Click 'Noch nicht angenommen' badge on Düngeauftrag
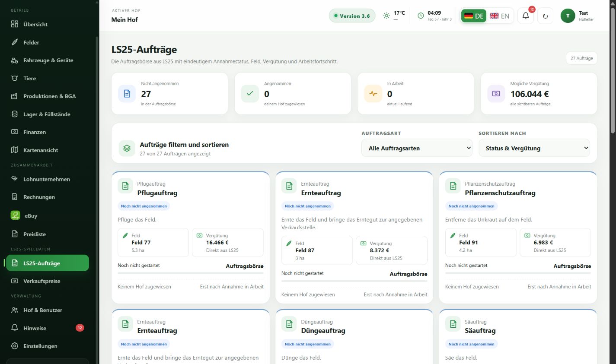Screen dimensions: 616x364 308,344
